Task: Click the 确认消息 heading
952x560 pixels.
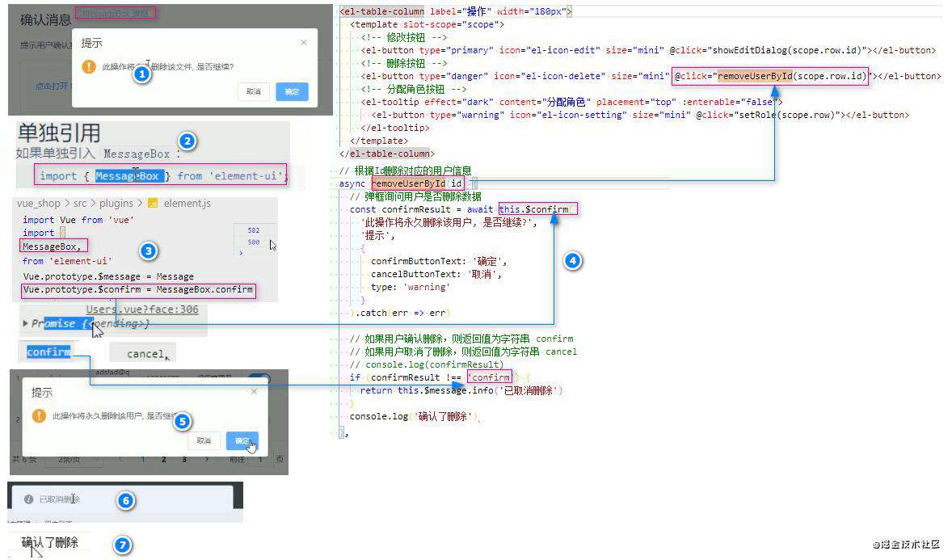Action: click(45, 20)
